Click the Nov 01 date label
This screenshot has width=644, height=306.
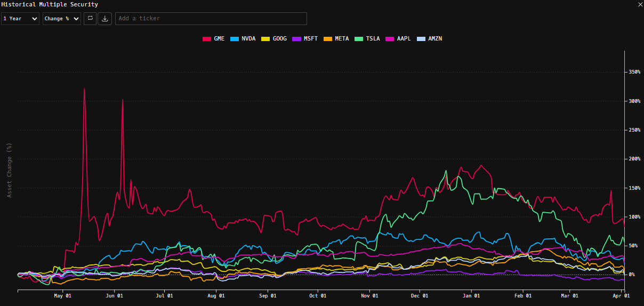point(370,295)
